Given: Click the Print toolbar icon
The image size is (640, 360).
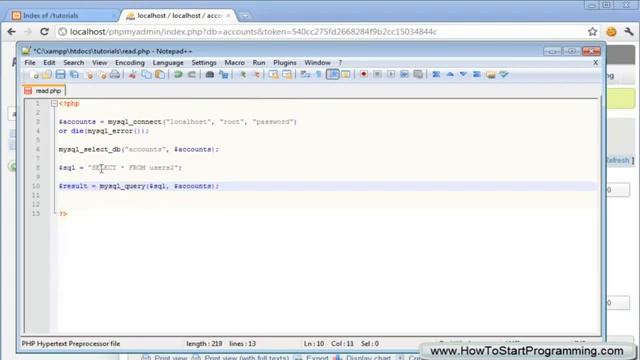Looking at the screenshot, I should pos(115,75).
